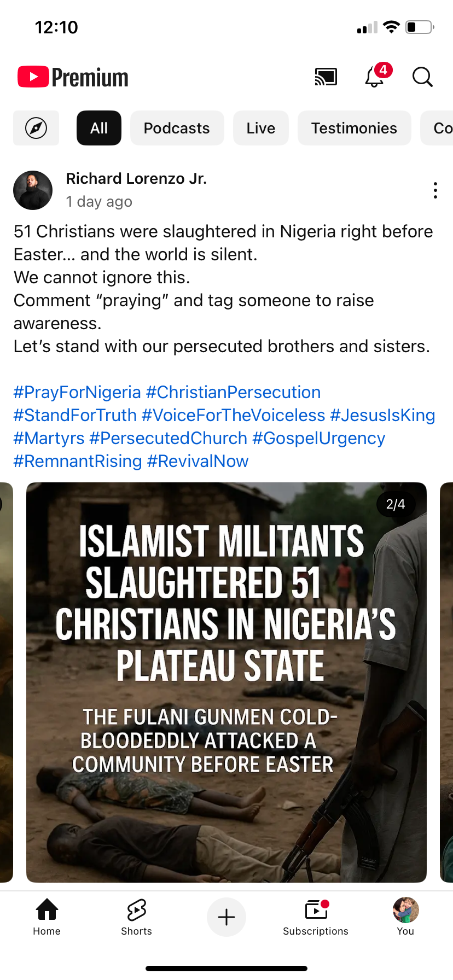Tap the Create plus button

(x=226, y=917)
